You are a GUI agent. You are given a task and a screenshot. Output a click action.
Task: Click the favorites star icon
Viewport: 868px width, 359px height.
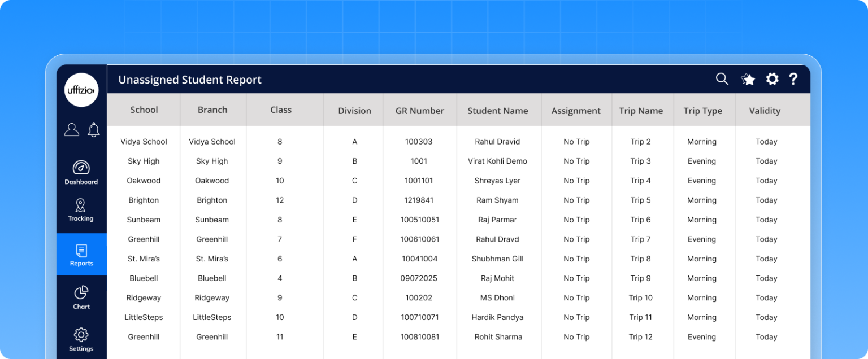tap(748, 80)
